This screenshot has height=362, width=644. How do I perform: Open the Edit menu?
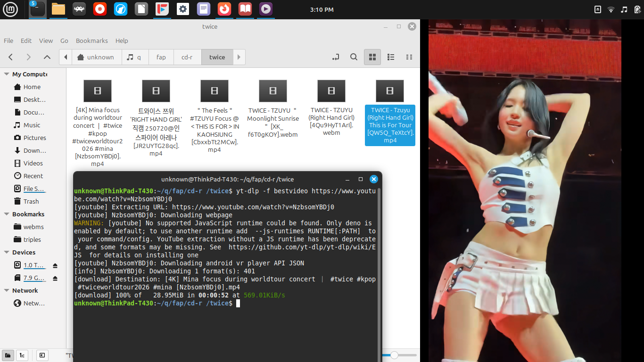click(x=26, y=41)
